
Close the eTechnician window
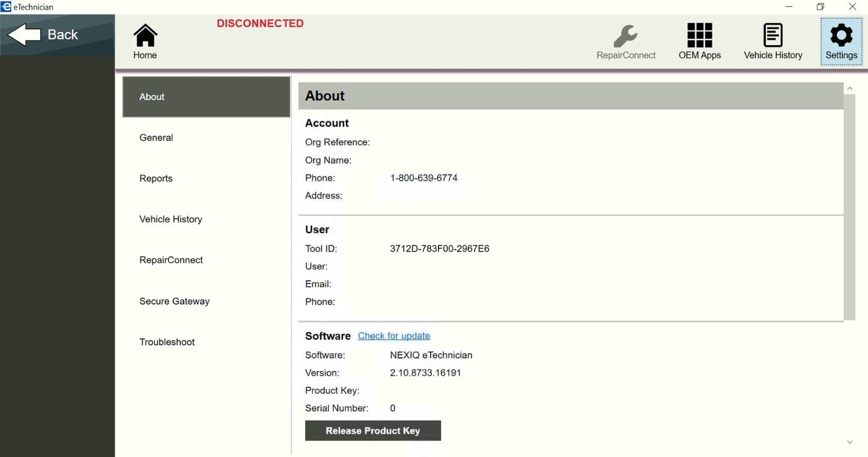click(x=852, y=7)
